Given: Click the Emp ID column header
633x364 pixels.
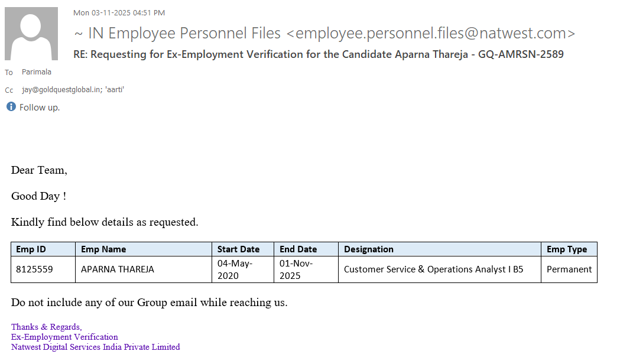Looking at the screenshot, I should (31, 249).
